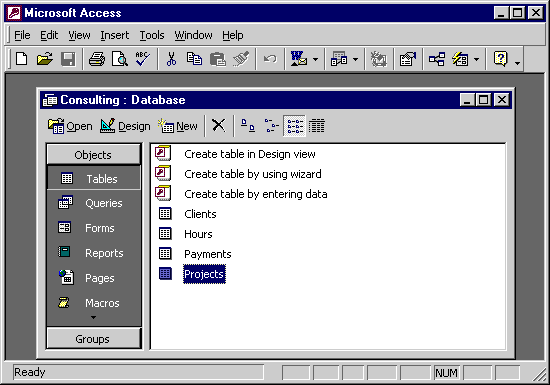Image resolution: width=550 pixels, height=385 pixels.
Task: Open Print Preview magnifier icon
Action: (x=120, y=59)
